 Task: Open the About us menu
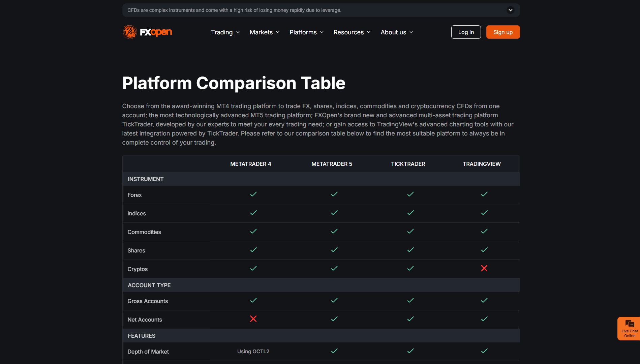(397, 32)
